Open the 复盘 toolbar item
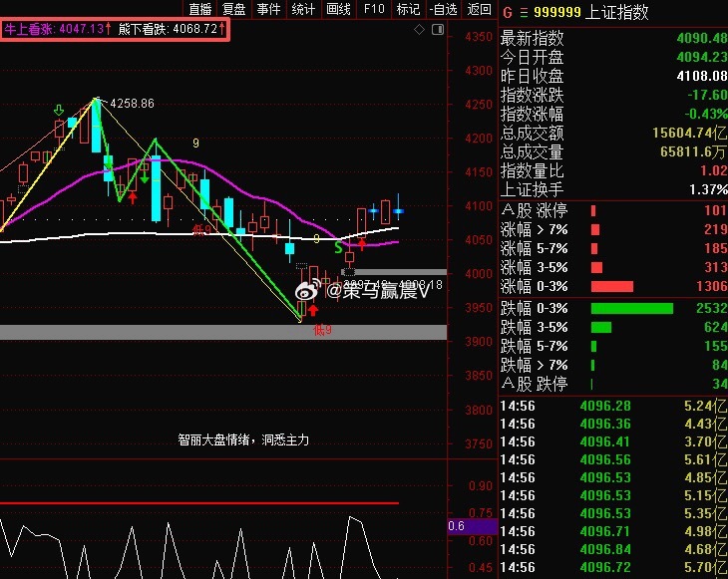Image resolution: width=728 pixels, height=579 pixels. pos(233,9)
